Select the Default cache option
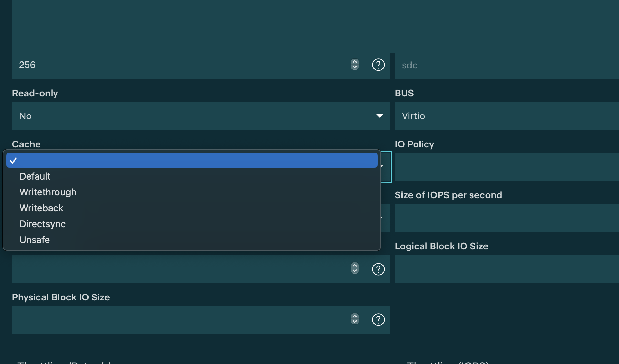 coord(35,176)
